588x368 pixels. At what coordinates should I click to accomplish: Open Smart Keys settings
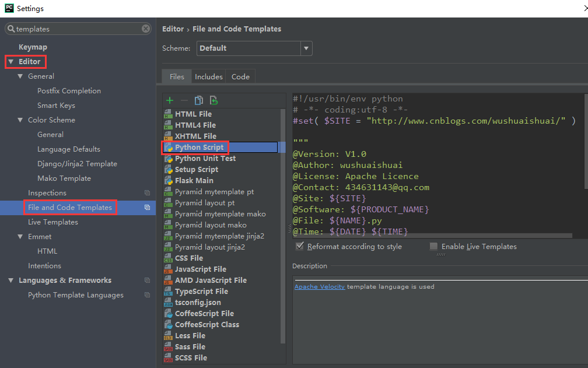click(x=56, y=106)
